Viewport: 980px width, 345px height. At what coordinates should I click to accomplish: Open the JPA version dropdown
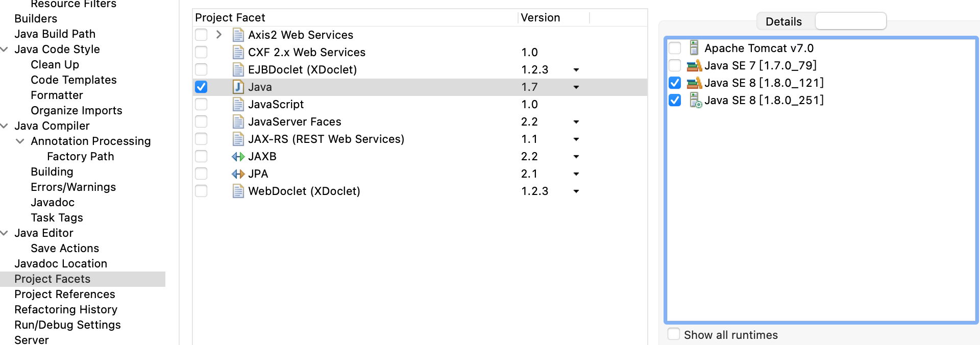coord(576,174)
